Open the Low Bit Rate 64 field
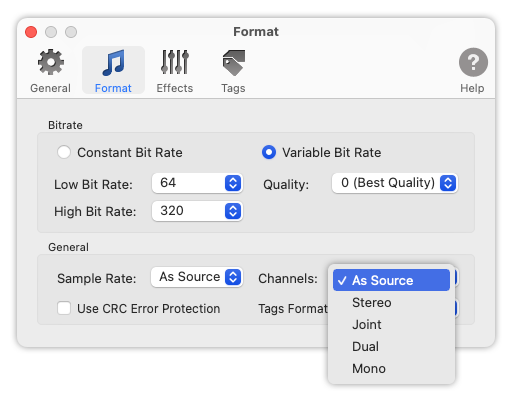The height and width of the screenshot is (396, 512). click(197, 183)
